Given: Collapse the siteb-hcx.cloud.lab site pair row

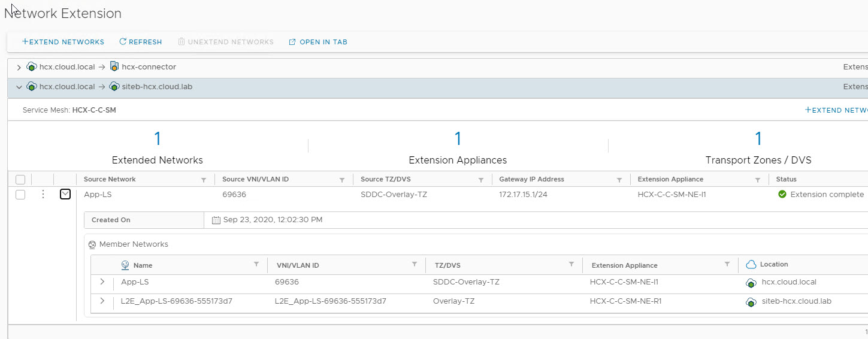Looking at the screenshot, I should click(19, 87).
